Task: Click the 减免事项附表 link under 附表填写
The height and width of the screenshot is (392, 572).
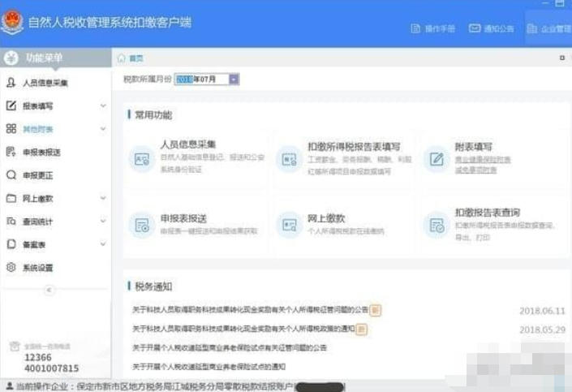Action: 475,170
